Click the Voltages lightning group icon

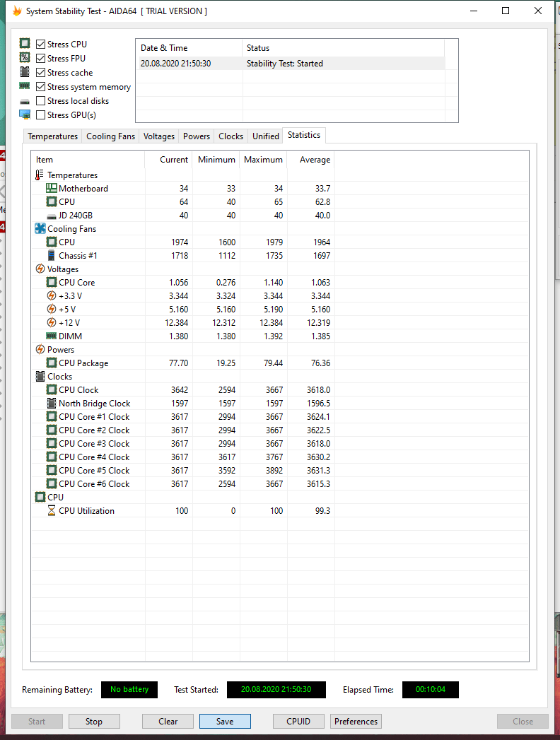click(40, 269)
